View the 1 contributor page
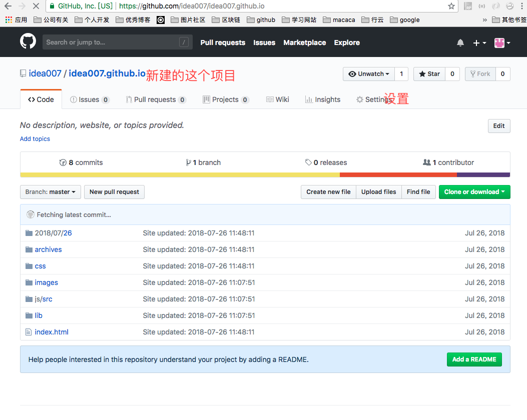The image size is (527, 420). pos(448,162)
